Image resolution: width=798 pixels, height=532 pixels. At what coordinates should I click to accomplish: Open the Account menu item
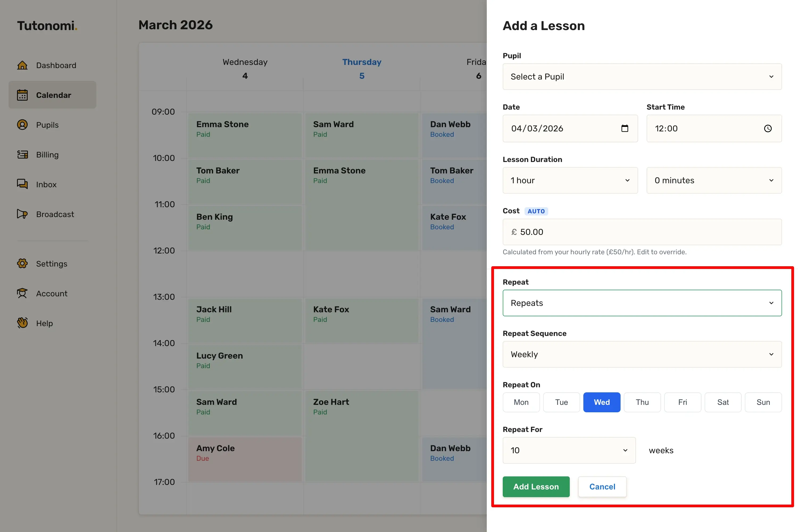[x=52, y=293]
